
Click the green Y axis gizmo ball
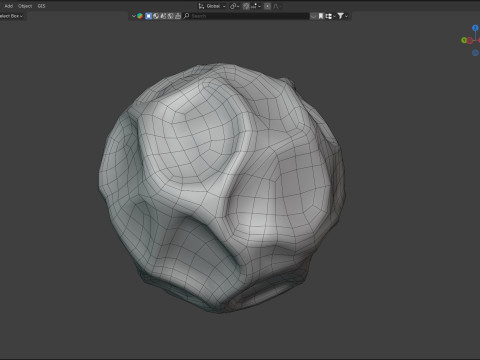click(x=464, y=40)
